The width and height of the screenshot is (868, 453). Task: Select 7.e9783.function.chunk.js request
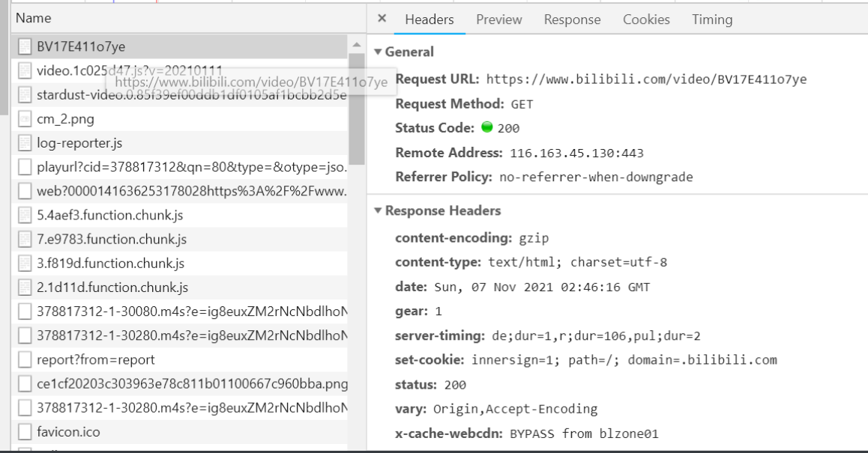coord(179,239)
